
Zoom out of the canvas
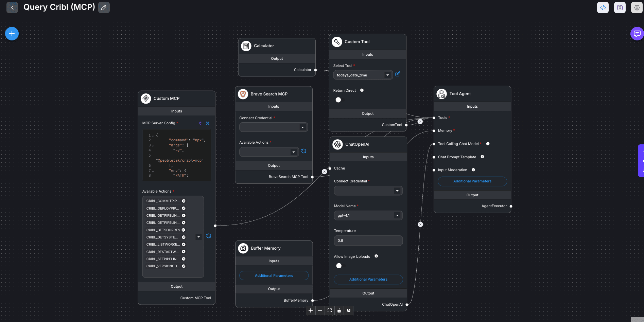click(x=320, y=310)
